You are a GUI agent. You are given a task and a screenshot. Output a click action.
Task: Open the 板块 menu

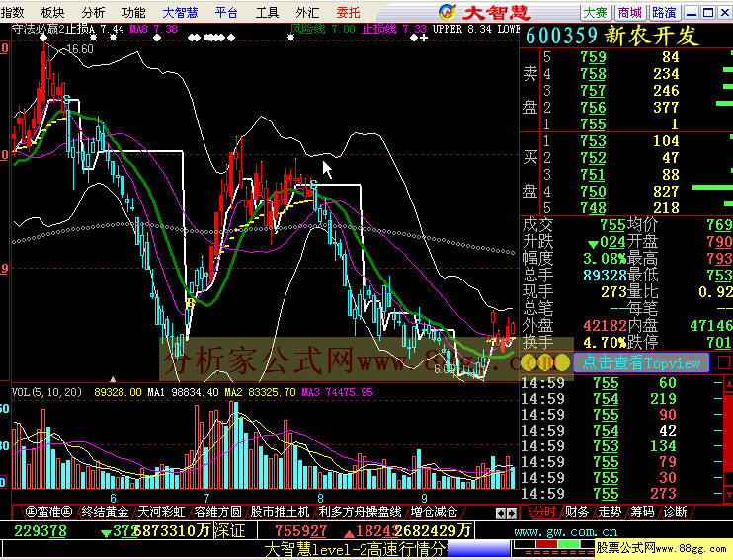tap(52, 12)
